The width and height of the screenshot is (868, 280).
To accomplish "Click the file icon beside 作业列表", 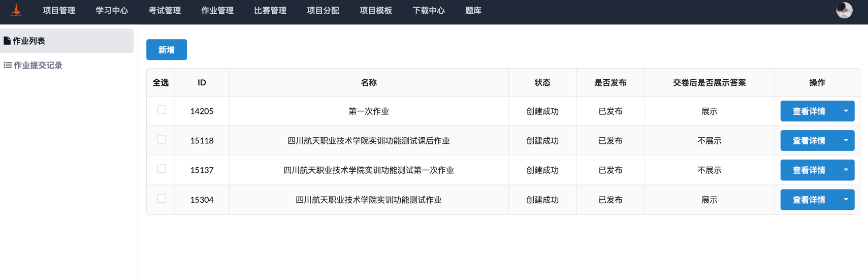I will pyautogui.click(x=7, y=41).
